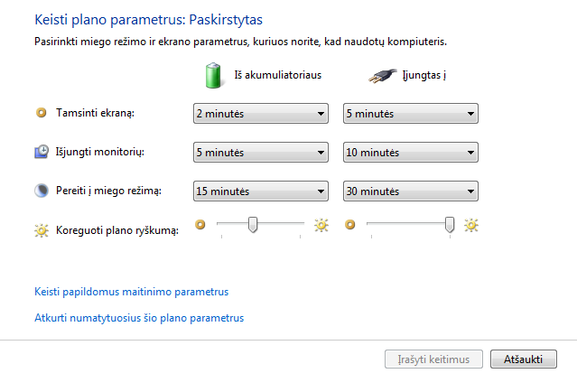Viewport: 577px width, 392px height.
Task: Click the sun icon beside Koreguoti plano ryškumą
Action: [x=42, y=230]
